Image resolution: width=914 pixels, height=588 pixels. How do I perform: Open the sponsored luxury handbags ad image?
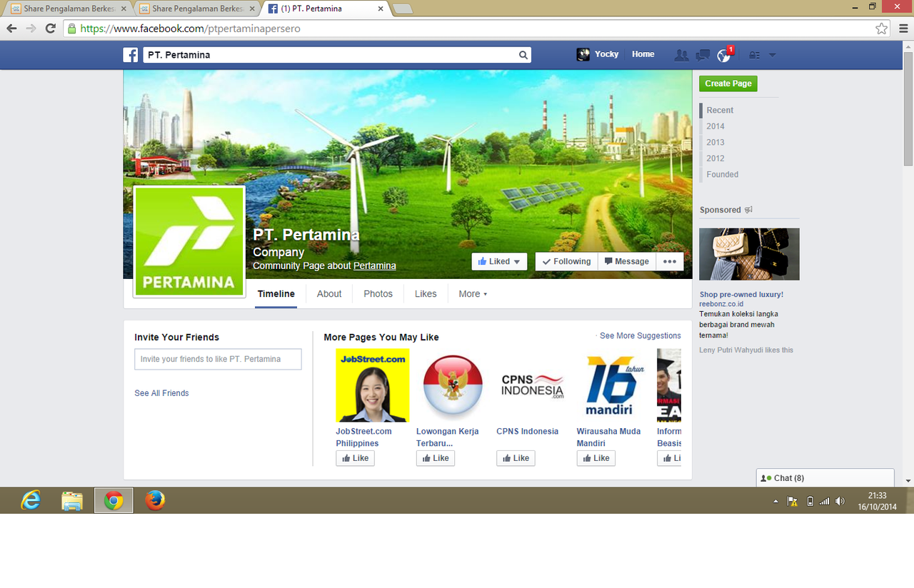[x=749, y=254]
